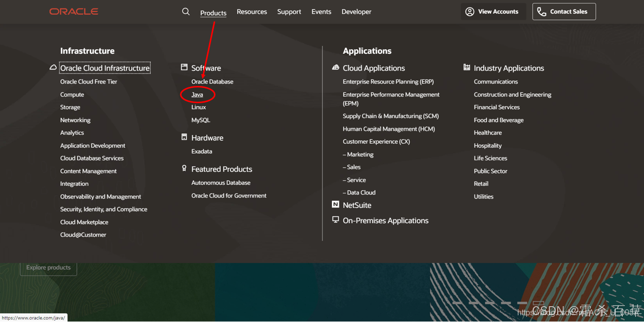Select the Service sub-item
The height and width of the screenshot is (322, 644).
pyautogui.click(x=354, y=180)
